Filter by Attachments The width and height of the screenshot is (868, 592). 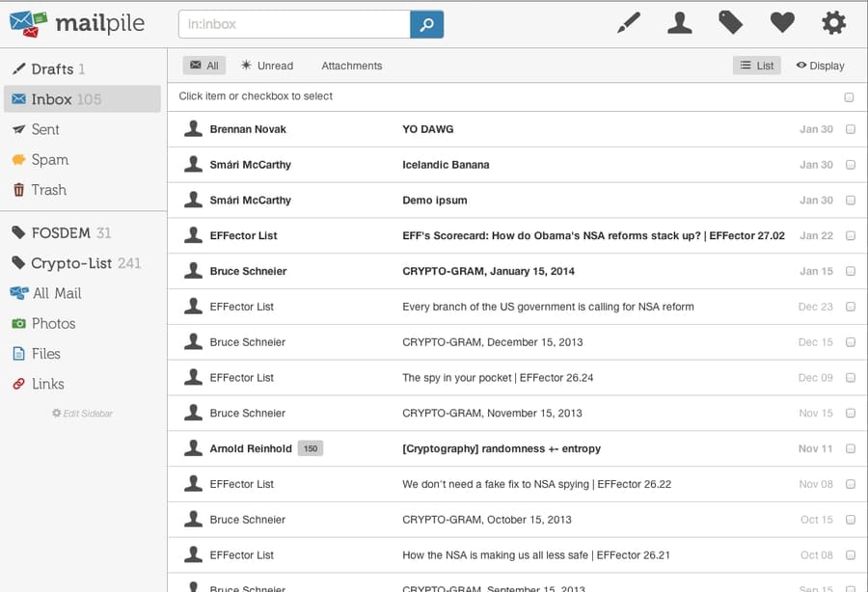(x=351, y=66)
